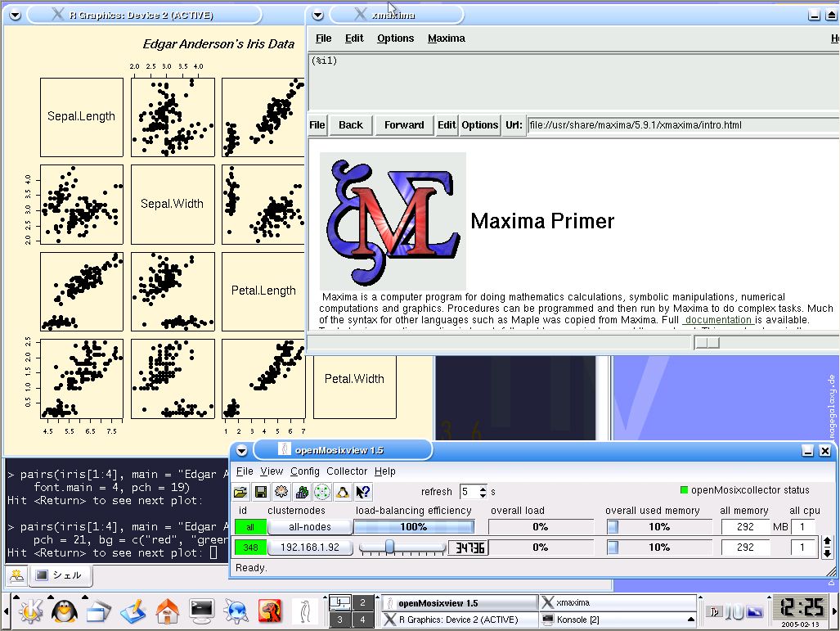Click the xmaxima horizontal scrollbar thumb
Screen dimensions: 840x631
(707, 342)
